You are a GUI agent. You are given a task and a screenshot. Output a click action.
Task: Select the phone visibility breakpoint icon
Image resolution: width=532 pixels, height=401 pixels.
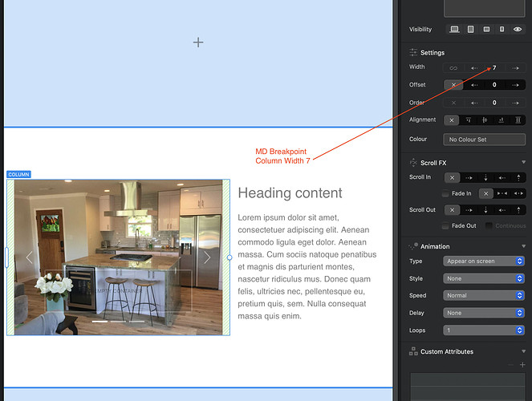pos(502,29)
